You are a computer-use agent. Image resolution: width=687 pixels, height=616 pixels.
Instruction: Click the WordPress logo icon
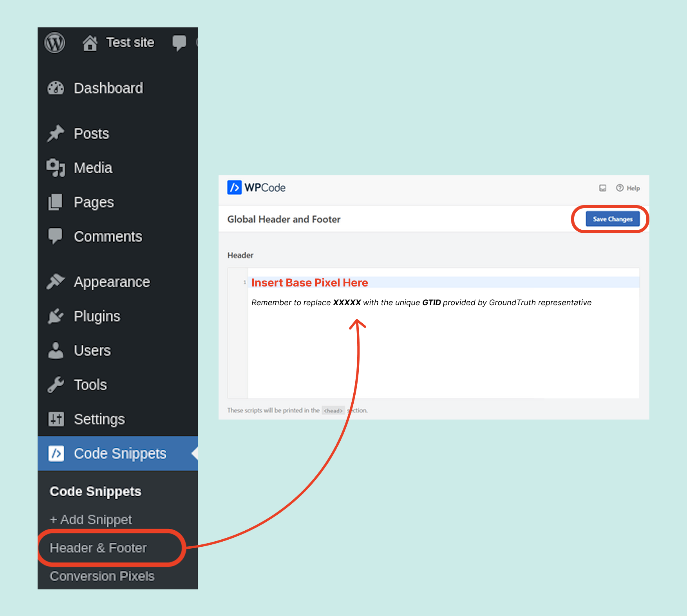[55, 43]
